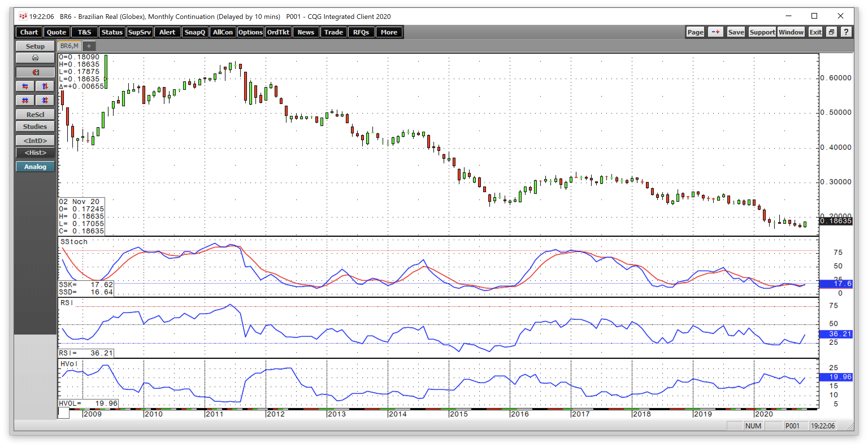Open the SupSrv menu button
The height and width of the screenshot is (447, 868).
140,32
